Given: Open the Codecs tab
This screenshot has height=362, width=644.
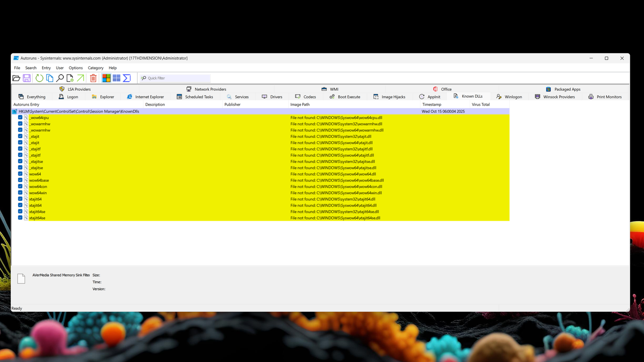Looking at the screenshot, I should (305, 97).
